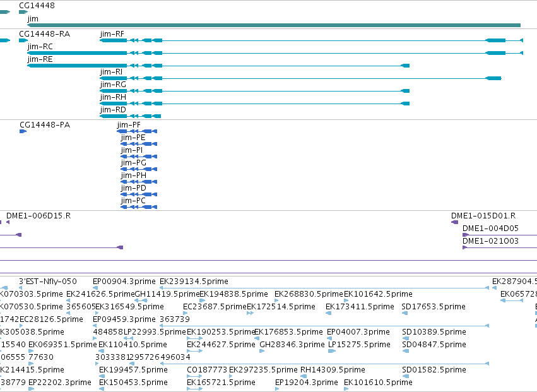
Task: Click the EP22202.3prime EST label
Action: (x=60, y=383)
